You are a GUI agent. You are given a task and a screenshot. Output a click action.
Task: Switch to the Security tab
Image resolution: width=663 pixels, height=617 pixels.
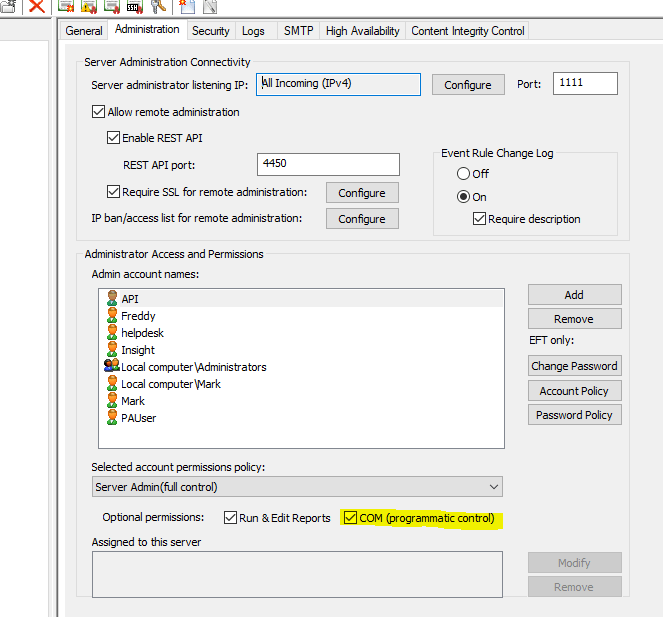(x=210, y=31)
